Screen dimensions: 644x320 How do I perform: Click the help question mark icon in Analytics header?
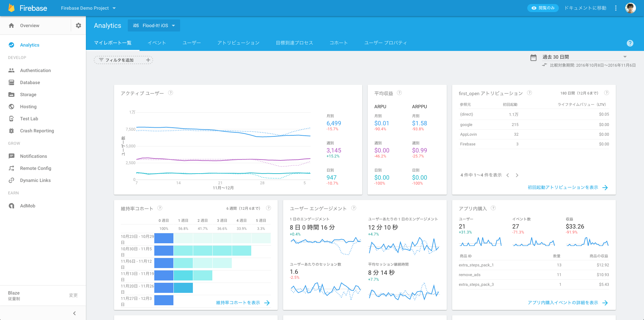(x=630, y=43)
